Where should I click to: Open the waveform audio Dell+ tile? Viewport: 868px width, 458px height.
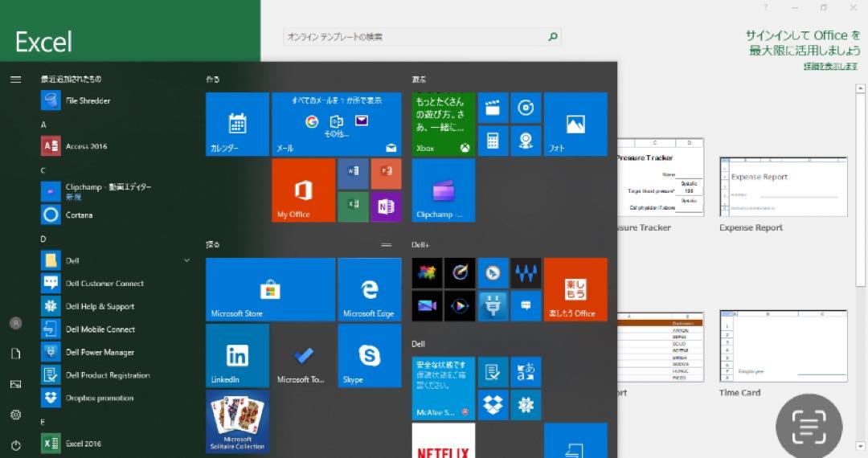pos(526,272)
